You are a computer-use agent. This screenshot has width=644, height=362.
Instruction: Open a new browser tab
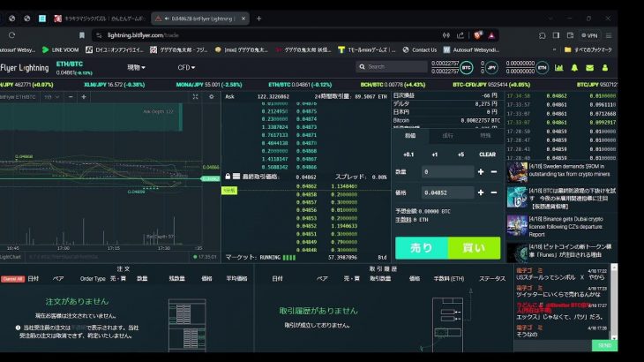258,19
